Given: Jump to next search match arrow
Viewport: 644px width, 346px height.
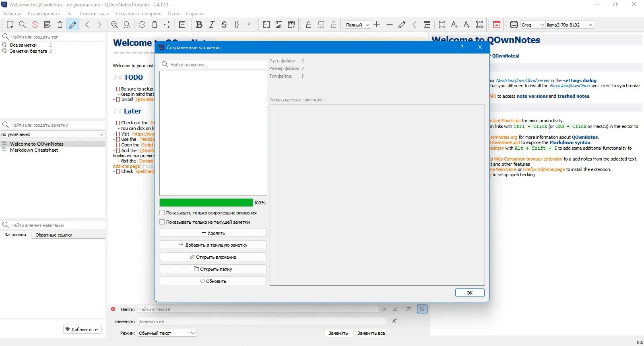Looking at the screenshot, I should (395, 309).
